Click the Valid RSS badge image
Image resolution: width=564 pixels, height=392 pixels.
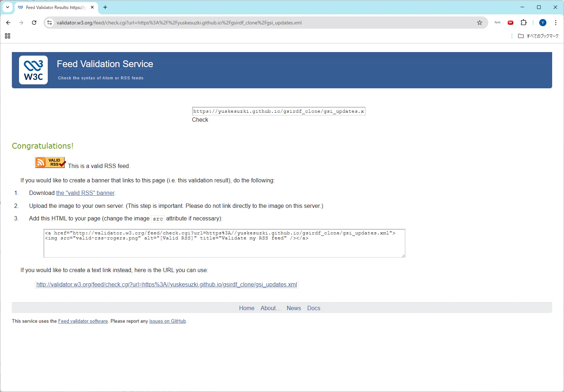tap(50, 163)
